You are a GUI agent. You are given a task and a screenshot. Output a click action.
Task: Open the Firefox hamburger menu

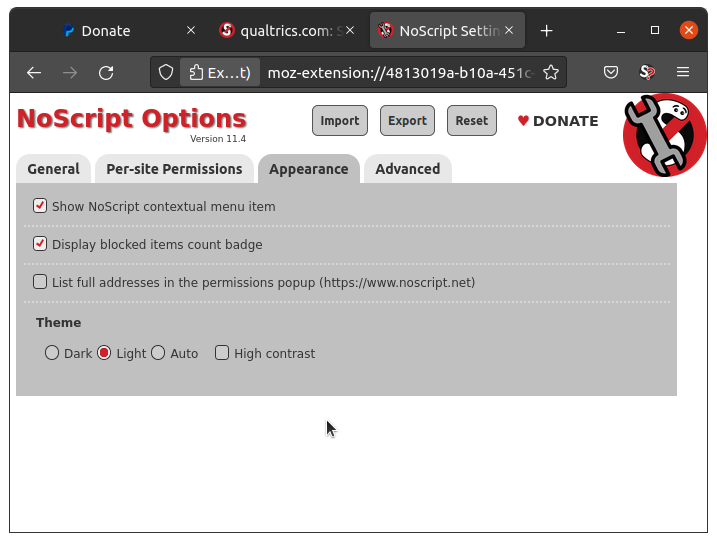pyautogui.click(x=683, y=72)
